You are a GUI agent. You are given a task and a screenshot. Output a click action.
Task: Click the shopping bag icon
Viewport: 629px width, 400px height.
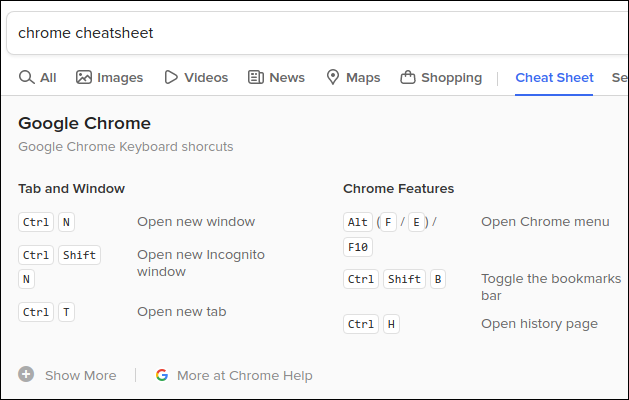click(408, 77)
